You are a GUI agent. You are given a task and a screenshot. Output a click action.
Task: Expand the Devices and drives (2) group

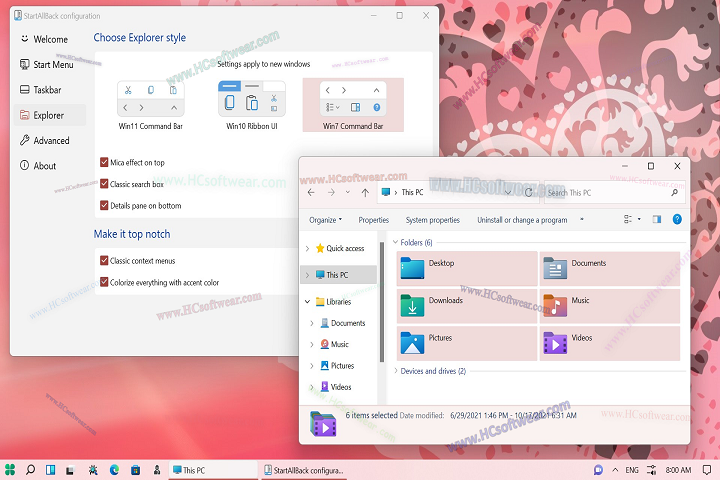(x=395, y=371)
